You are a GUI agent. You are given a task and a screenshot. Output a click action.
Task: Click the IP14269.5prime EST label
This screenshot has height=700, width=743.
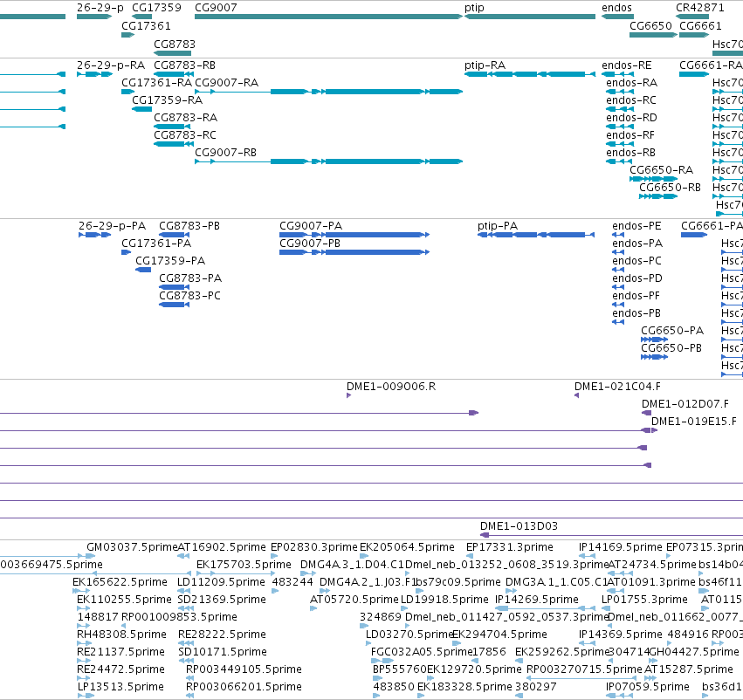click(537, 600)
